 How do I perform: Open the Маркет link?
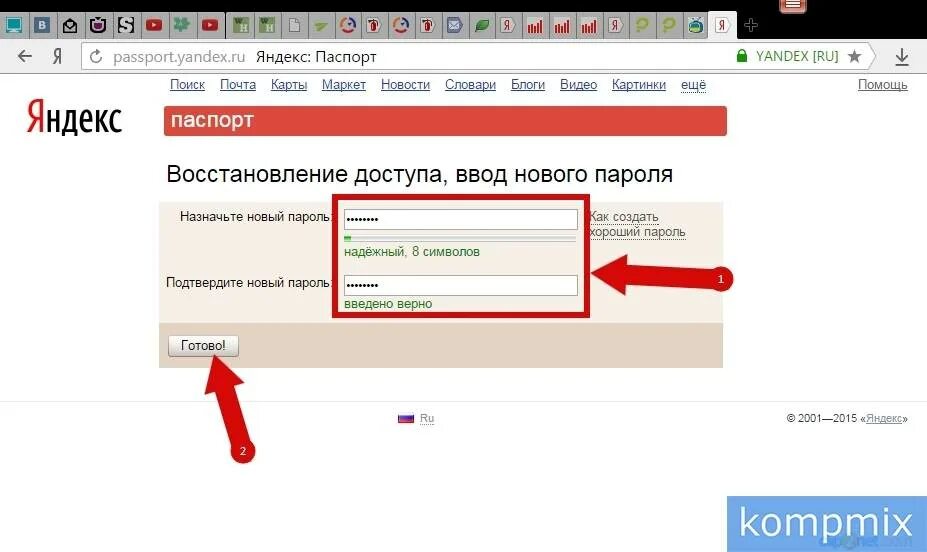(343, 85)
